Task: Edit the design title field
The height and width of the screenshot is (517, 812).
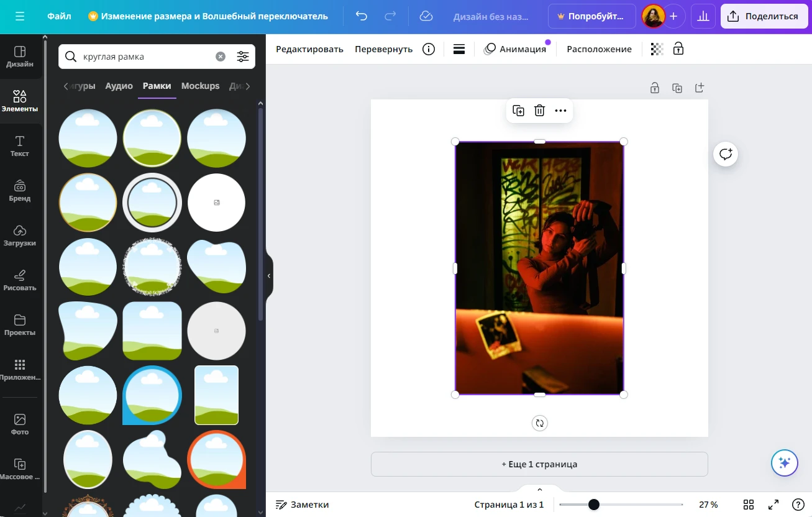Action: [491, 17]
